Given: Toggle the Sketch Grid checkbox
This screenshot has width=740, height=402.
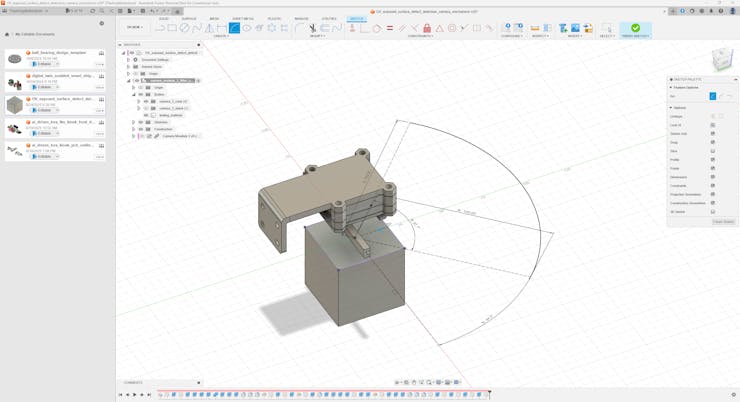Looking at the screenshot, I should pyautogui.click(x=713, y=134).
